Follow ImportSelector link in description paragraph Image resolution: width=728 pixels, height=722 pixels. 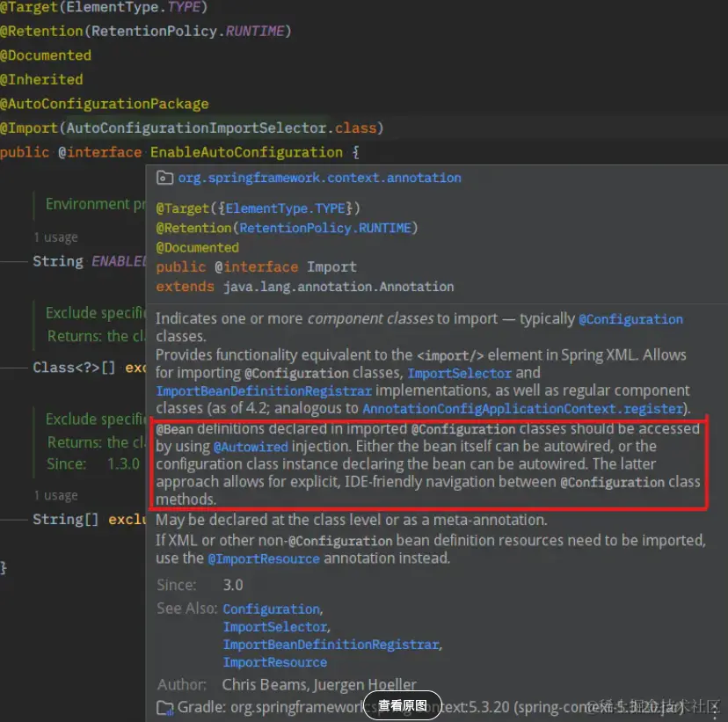pyautogui.click(x=459, y=373)
